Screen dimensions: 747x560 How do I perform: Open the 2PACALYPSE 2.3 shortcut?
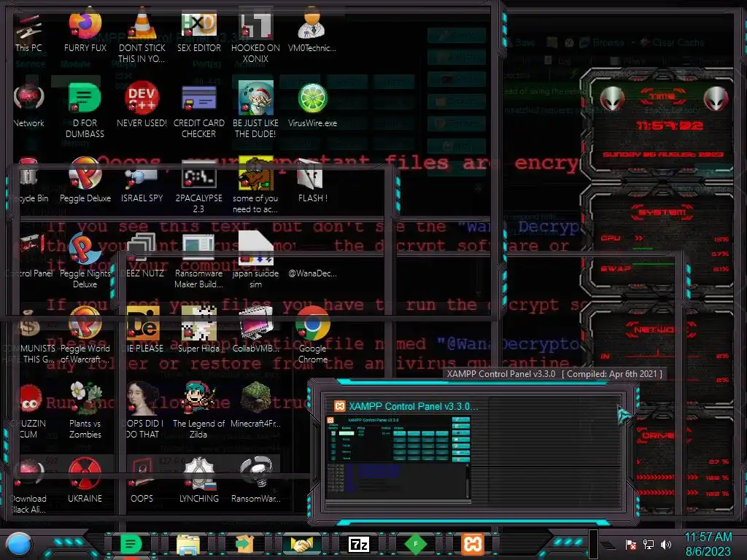click(199, 187)
